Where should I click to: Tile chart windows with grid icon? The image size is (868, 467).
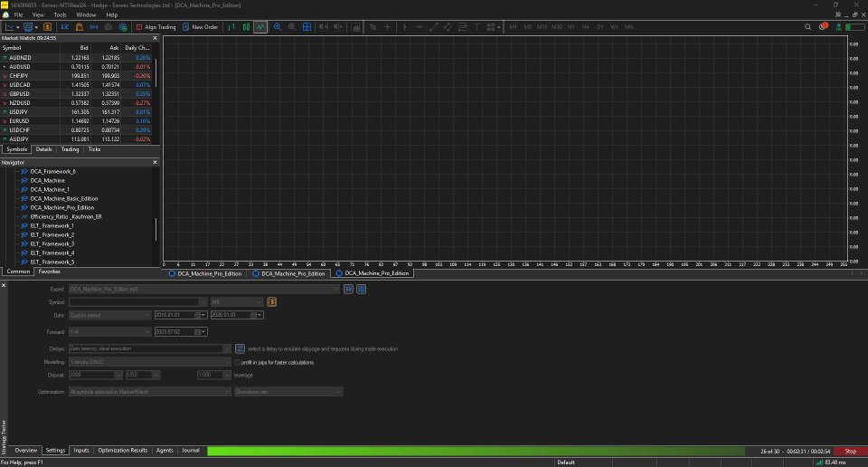(307, 26)
